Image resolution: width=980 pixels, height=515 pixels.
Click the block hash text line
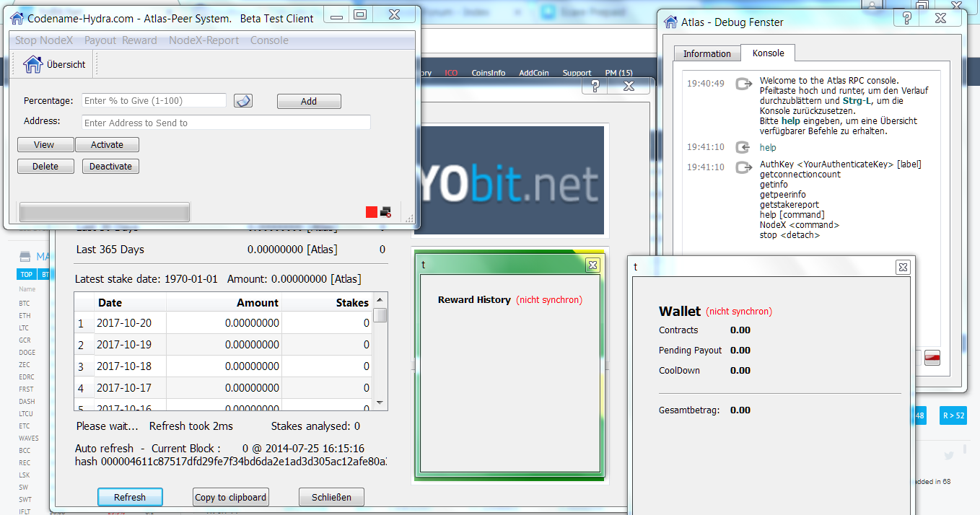231,462
